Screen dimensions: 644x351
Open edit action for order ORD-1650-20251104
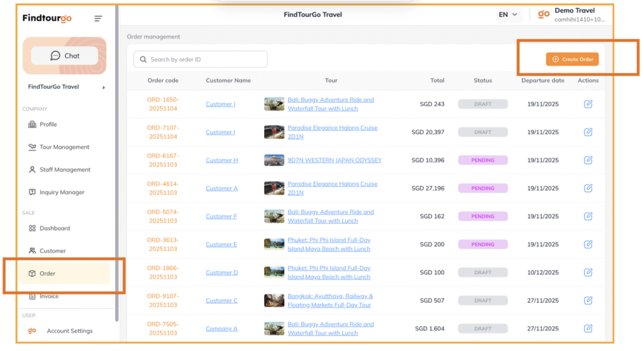pos(588,104)
